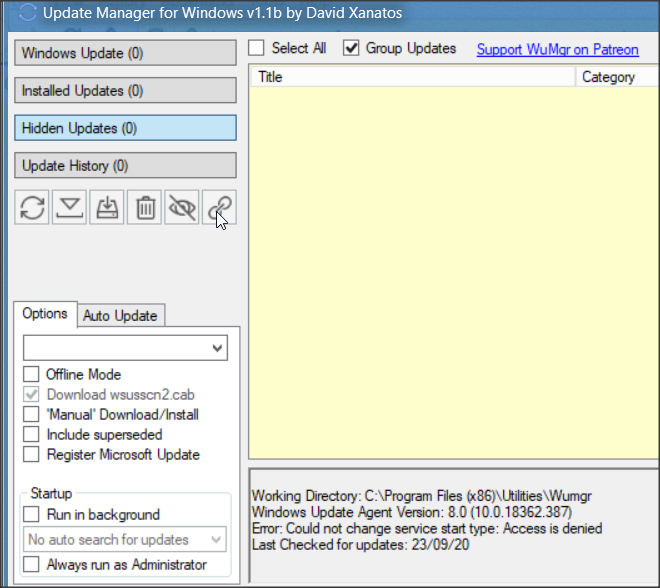Click the Working Directory log line
This screenshot has height=588, width=660.
tap(421, 496)
